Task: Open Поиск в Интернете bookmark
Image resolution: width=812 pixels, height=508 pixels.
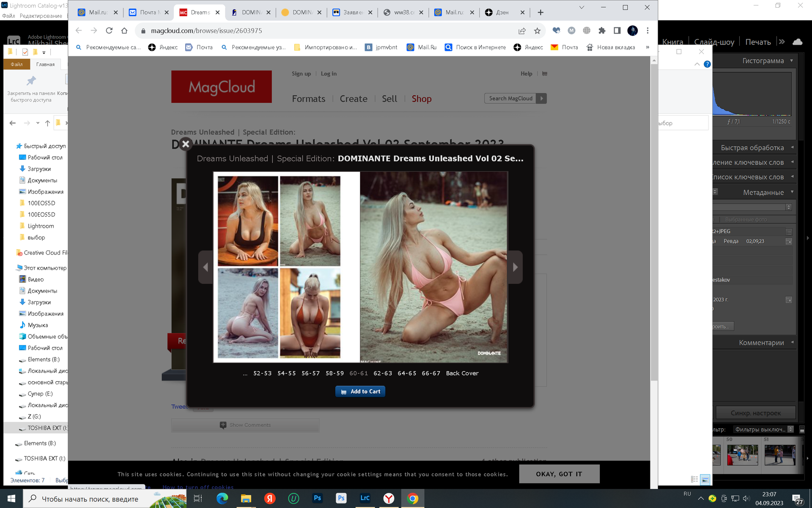Action: coord(475,47)
